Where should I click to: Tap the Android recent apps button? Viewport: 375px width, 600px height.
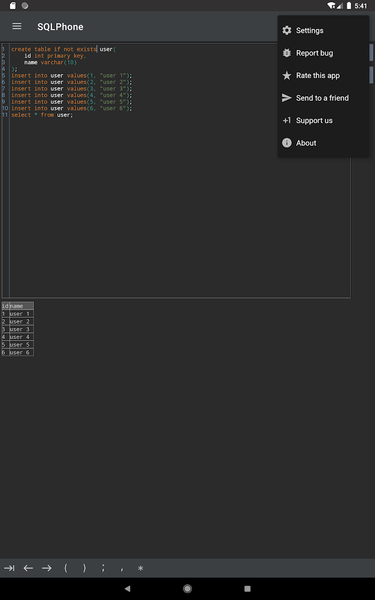tap(248, 589)
